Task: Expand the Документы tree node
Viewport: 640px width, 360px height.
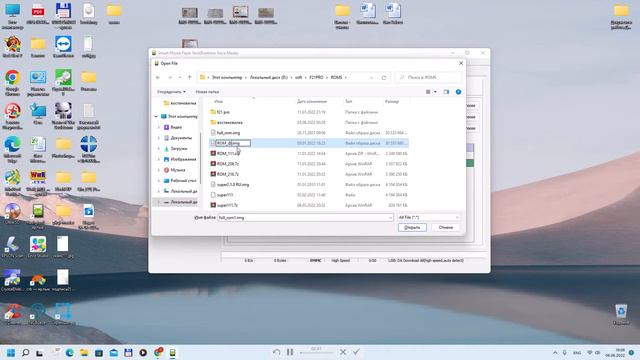Action: pyautogui.click(x=159, y=138)
